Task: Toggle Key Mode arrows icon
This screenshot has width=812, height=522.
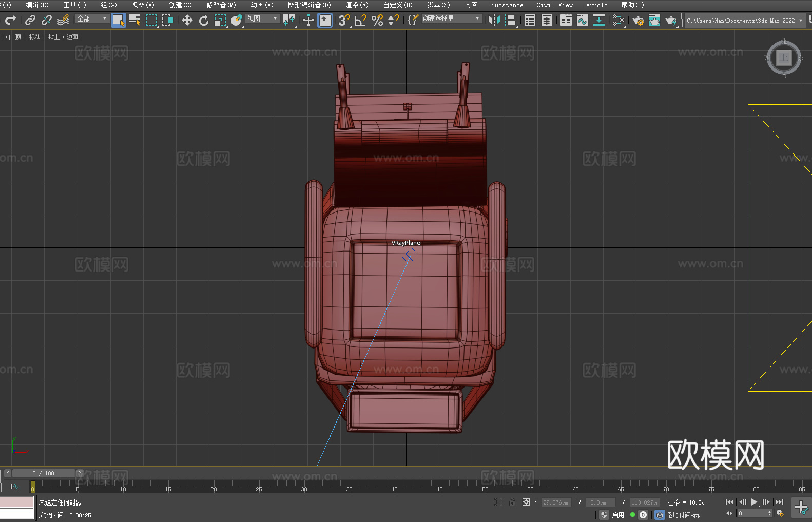Action: (x=729, y=513)
